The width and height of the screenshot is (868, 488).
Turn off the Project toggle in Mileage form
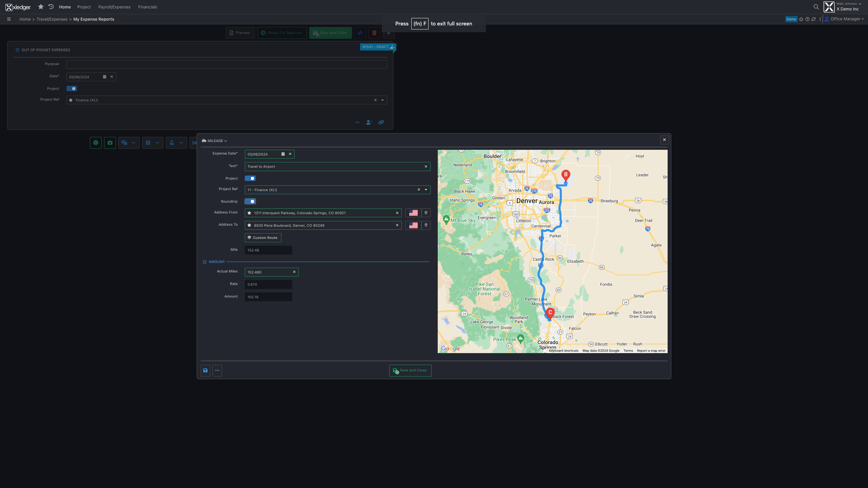pyautogui.click(x=250, y=178)
